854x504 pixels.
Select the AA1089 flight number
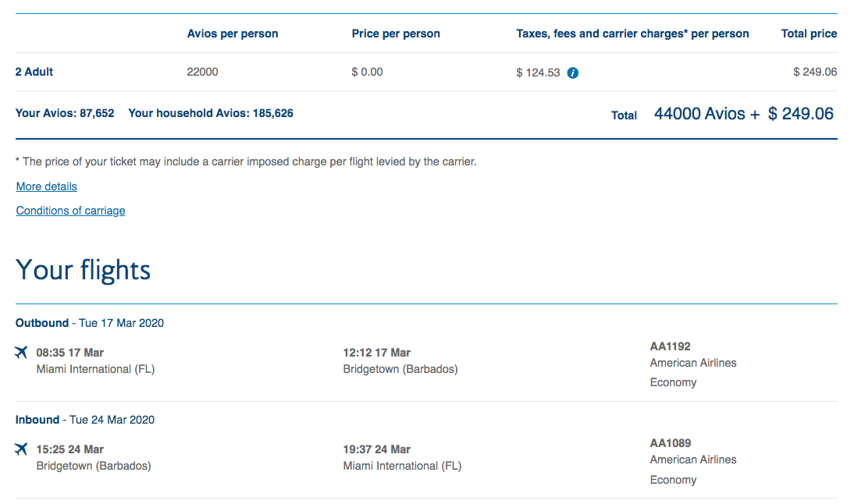[670, 443]
